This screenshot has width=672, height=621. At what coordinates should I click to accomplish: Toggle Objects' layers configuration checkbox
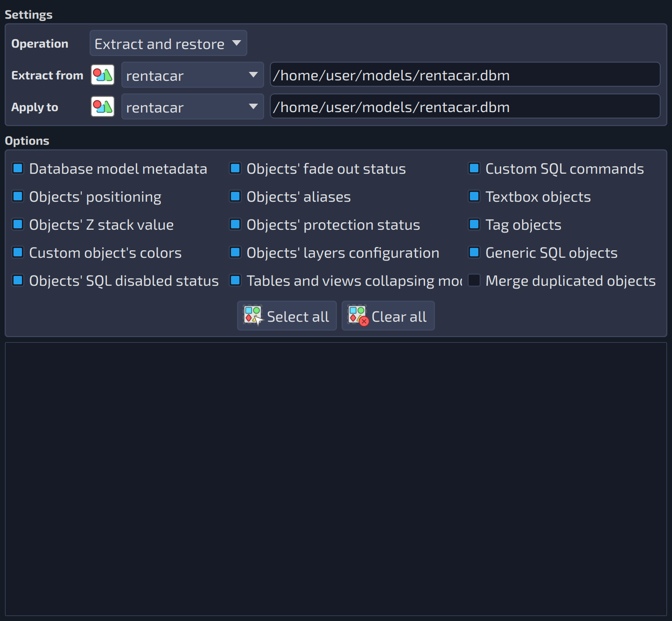tap(235, 252)
